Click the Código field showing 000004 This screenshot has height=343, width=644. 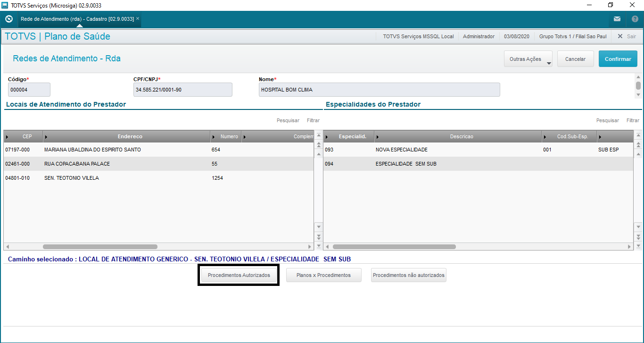pyautogui.click(x=29, y=90)
